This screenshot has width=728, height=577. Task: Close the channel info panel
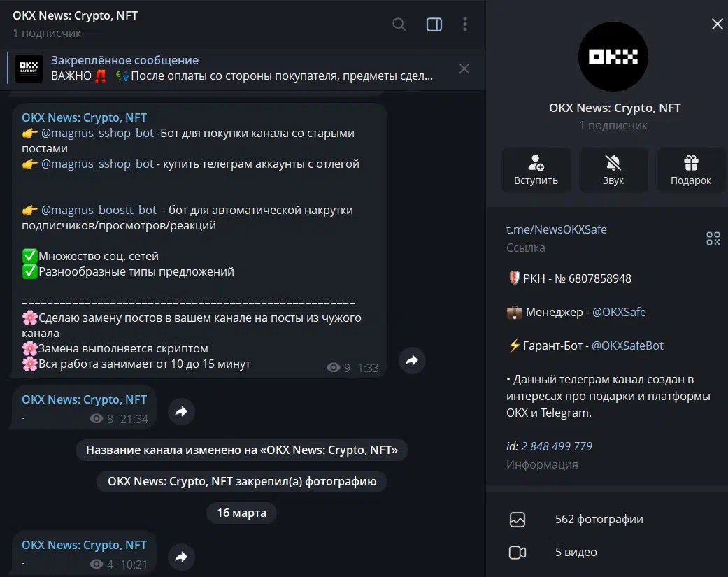717,24
